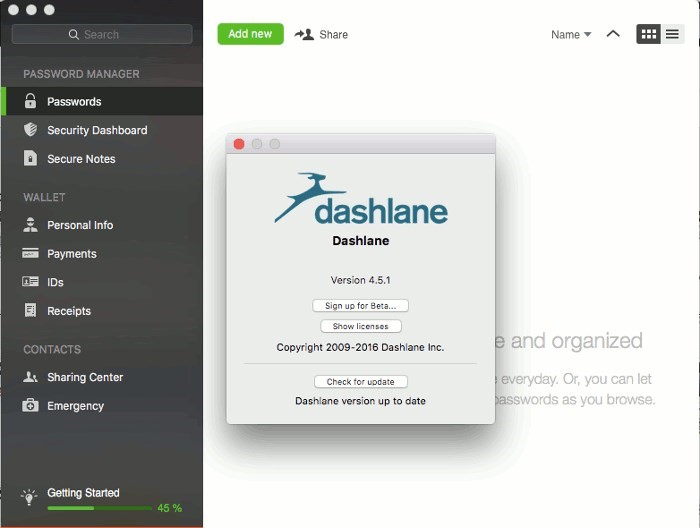
Task: Close the About Dashlane window
Action: tap(239, 144)
